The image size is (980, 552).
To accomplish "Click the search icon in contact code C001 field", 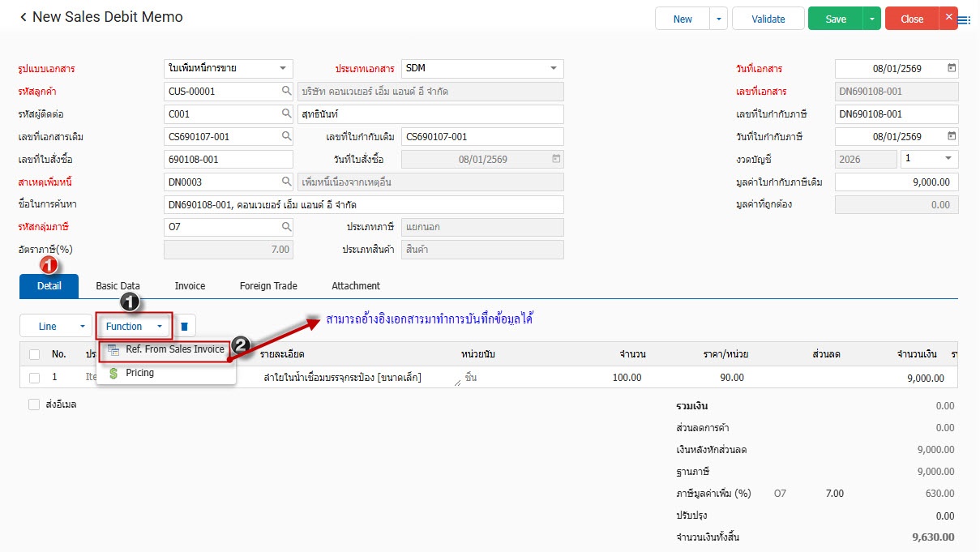I will [x=286, y=114].
